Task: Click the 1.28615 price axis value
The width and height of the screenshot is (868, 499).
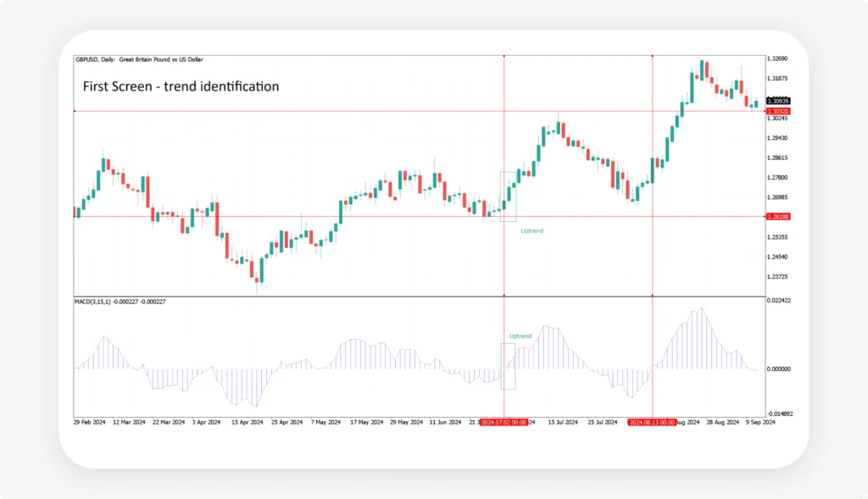Action: click(777, 158)
